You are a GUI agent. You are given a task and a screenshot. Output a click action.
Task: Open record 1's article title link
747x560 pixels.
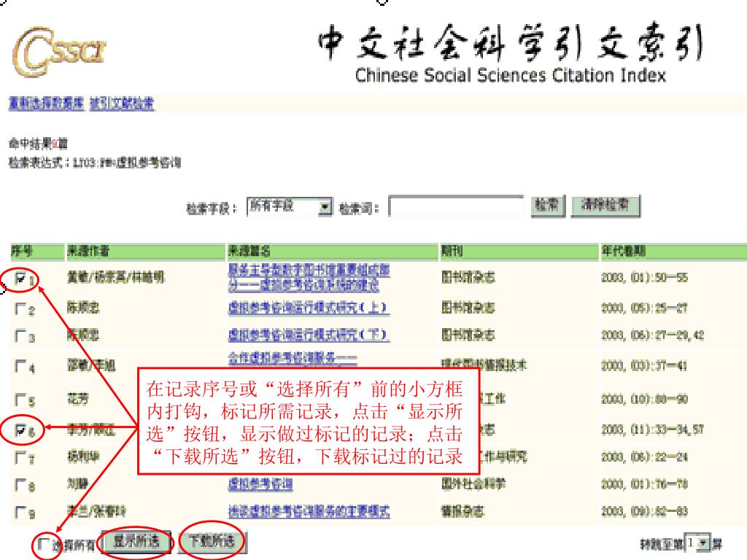309,278
